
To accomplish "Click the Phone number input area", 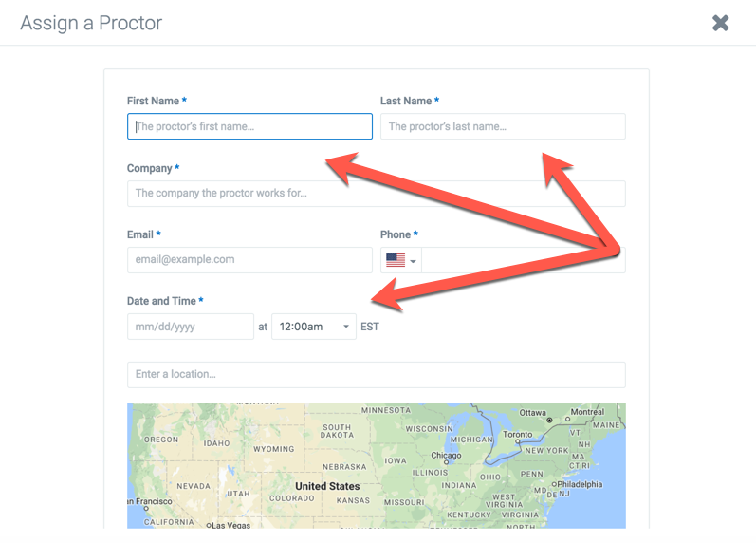I will pyautogui.click(x=523, y=260).
